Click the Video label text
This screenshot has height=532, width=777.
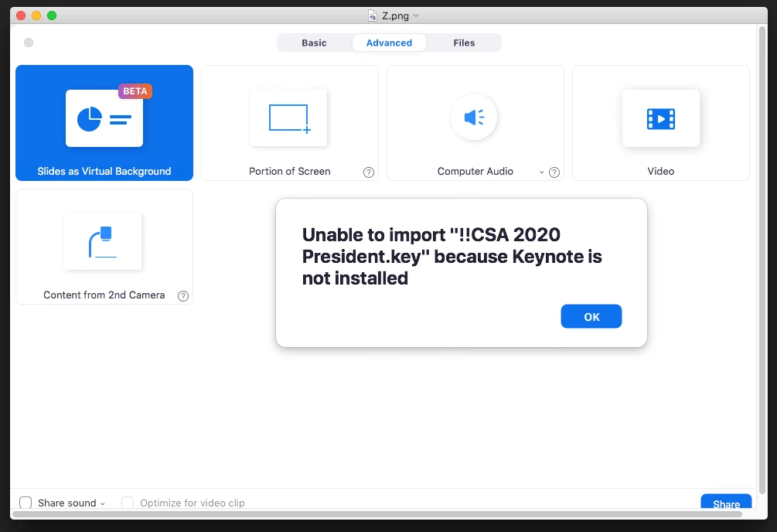click(660, 171)
